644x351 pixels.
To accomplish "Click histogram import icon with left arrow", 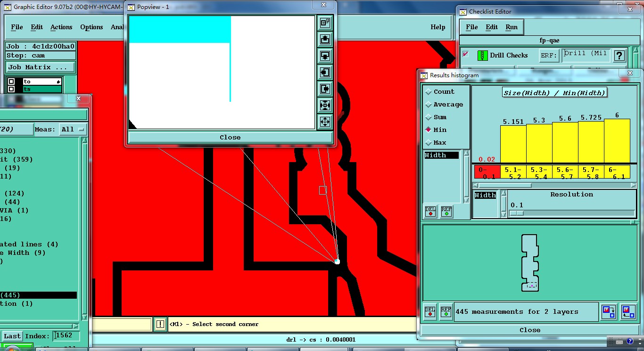I will click(628, 311).
